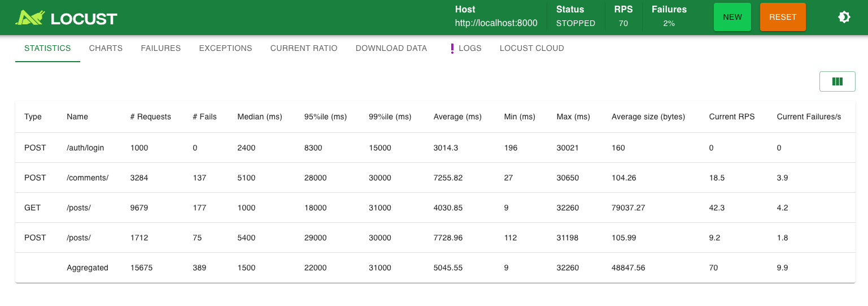The image size is (868, 306).
Task: Sort table by # Requests column header
Action: 150,117
